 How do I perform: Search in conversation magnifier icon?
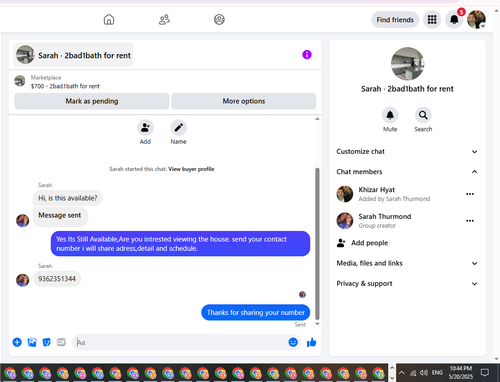click(x=423, y=115)
